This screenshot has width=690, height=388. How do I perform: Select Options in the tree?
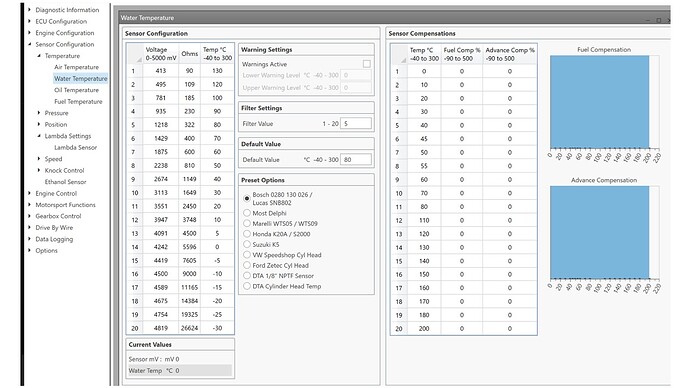pos(46,250)
